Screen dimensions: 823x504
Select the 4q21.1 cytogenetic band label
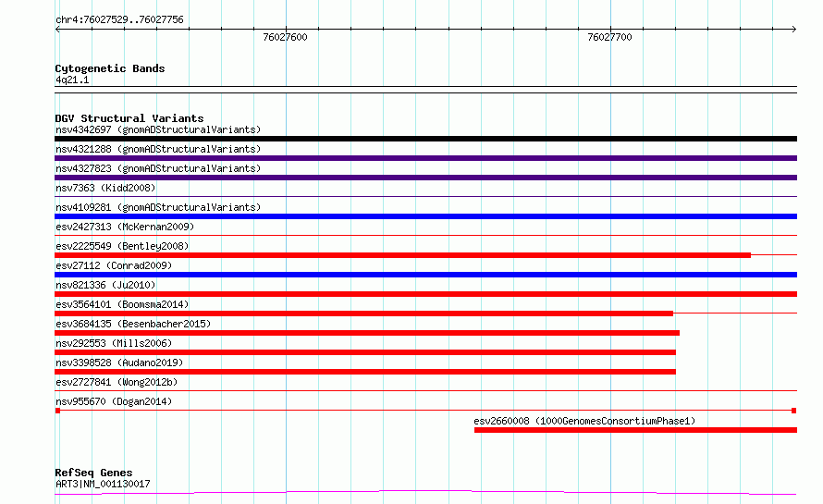[x=72, y=80]
